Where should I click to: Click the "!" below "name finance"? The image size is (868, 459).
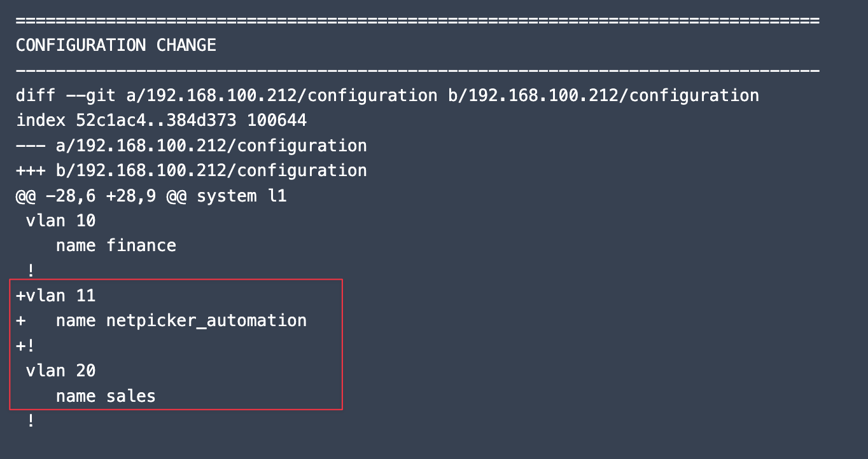point(31,271)
